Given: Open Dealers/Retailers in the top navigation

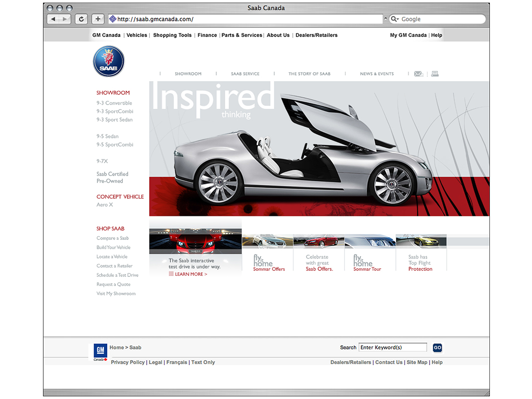Looking at the screenshot, I should tap(317, 35).
